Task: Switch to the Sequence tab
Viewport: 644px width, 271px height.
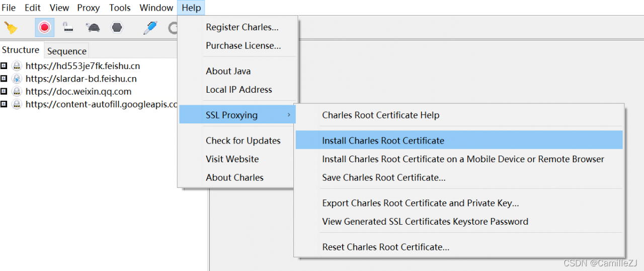Action: click(x=67, y=51)
